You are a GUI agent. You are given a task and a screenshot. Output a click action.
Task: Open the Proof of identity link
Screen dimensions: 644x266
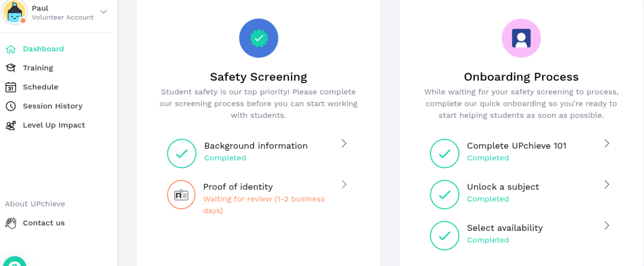pos(238,187)
